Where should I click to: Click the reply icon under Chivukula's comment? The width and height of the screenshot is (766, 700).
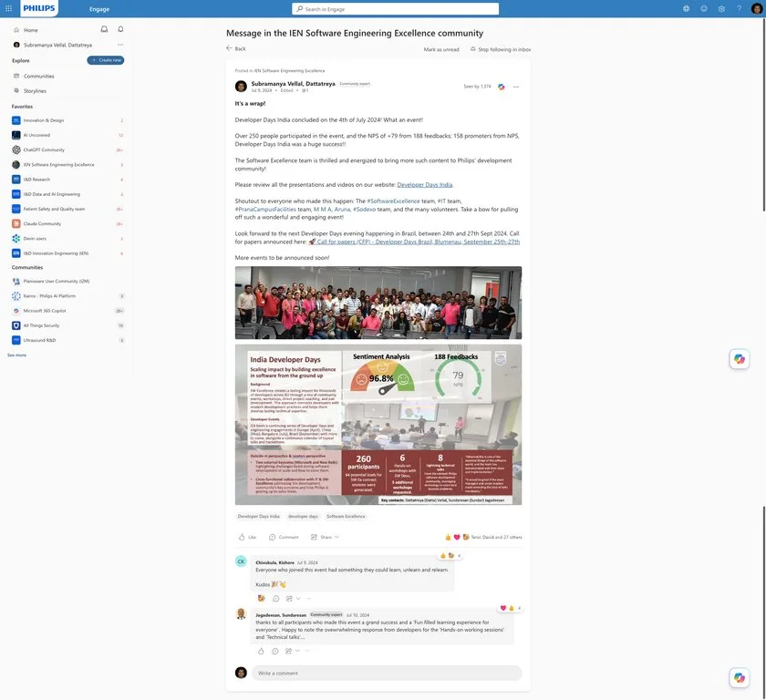pos(275,598)
